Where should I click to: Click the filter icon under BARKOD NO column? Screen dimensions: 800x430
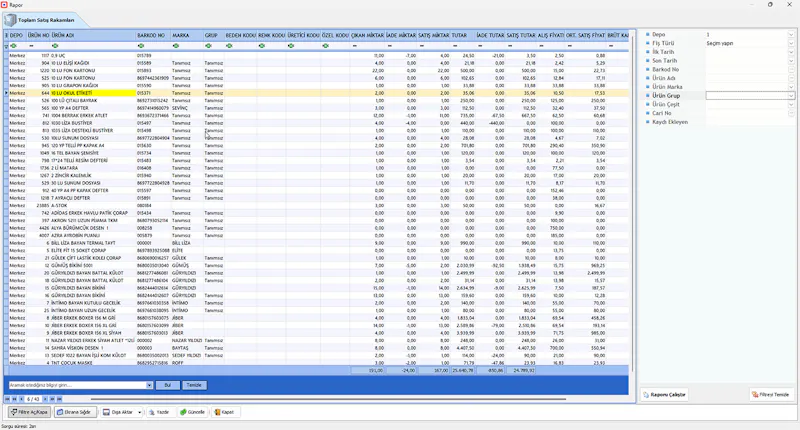[x=141, y=46]
